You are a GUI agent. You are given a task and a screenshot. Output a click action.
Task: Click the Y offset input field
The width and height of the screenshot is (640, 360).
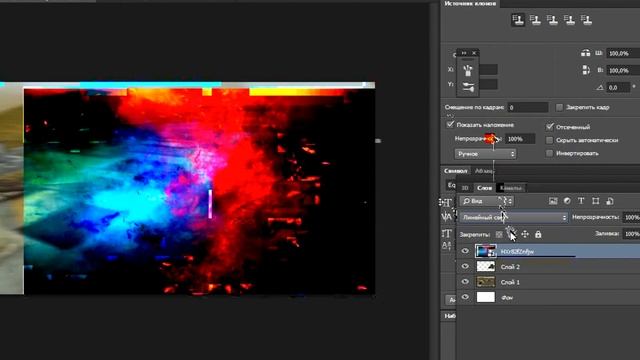tap(488, 84)
